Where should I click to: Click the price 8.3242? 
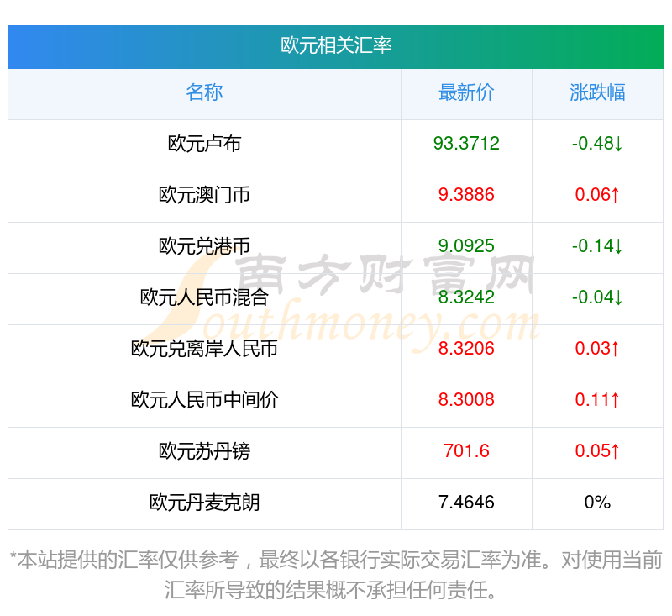click(x=466, y=297)
